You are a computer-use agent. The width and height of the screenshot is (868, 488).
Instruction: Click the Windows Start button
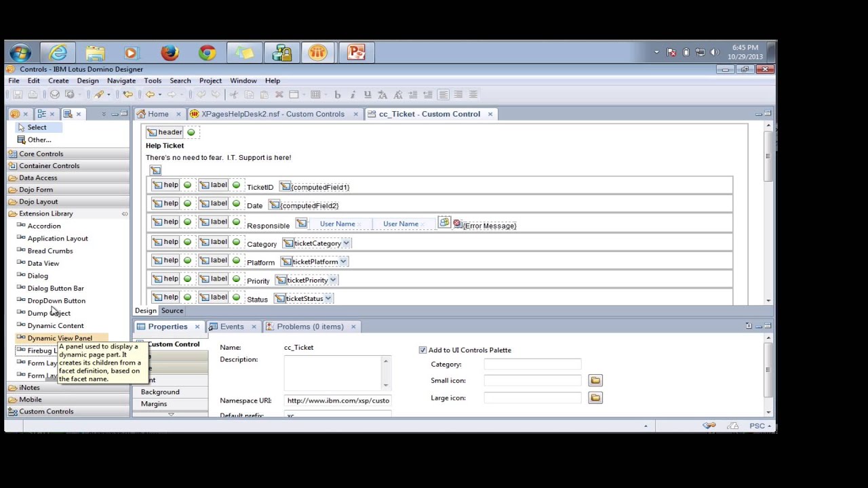point(20,53)
